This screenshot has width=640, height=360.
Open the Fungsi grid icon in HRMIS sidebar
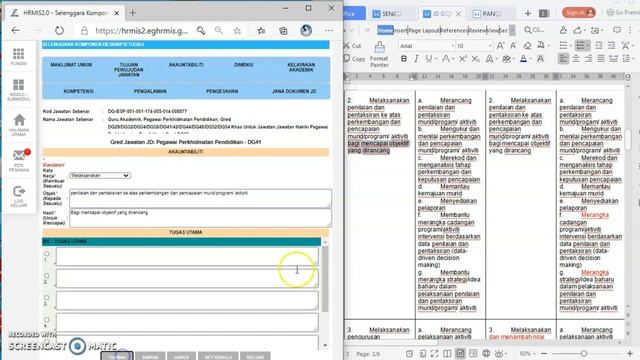(18, 53)
